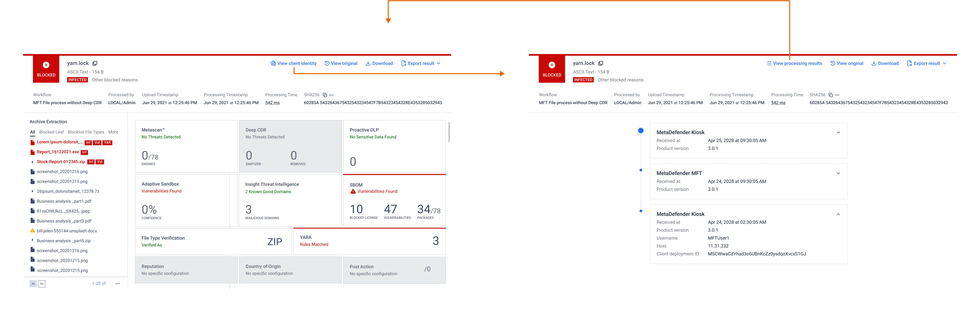Click the View client identity link
Screen dimensions: 980x320
[x=293, y=63]
